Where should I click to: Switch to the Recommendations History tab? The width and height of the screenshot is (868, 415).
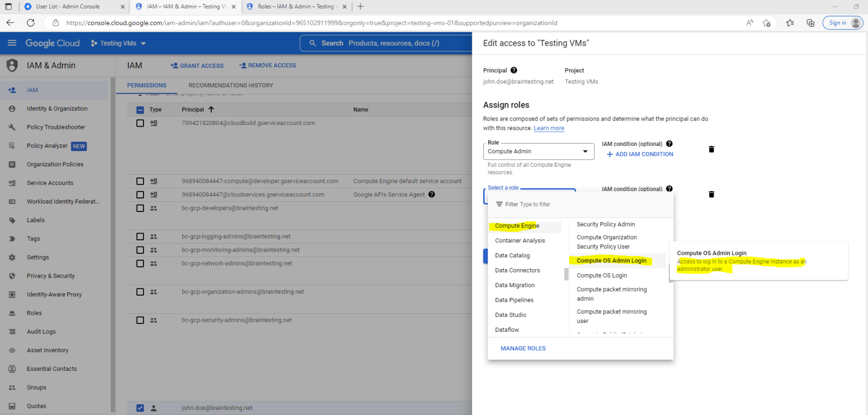(x=230, y=85)
